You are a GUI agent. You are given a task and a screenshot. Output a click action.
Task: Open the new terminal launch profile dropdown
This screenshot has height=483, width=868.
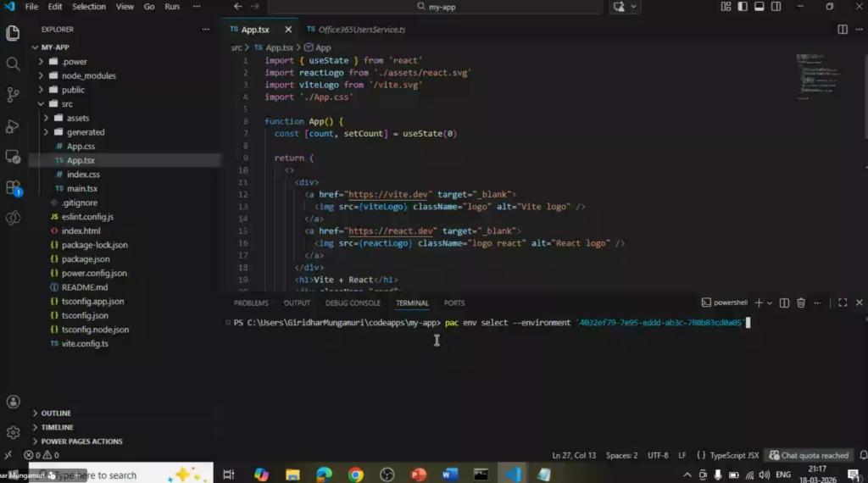[x=770, y=303]
